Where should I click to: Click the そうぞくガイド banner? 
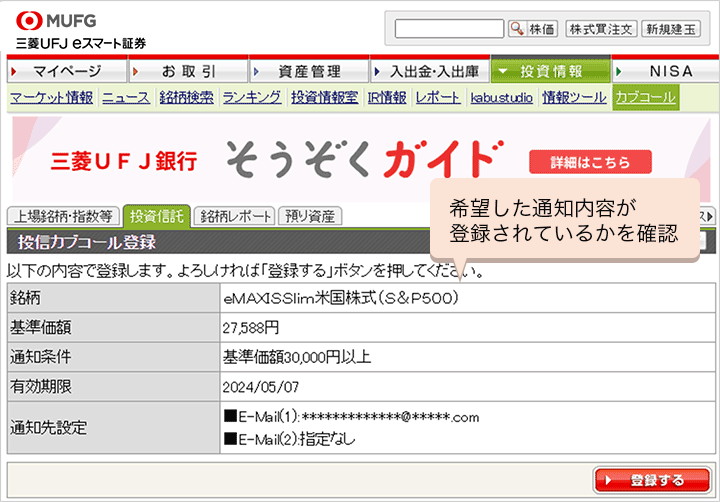click(360, 158)
